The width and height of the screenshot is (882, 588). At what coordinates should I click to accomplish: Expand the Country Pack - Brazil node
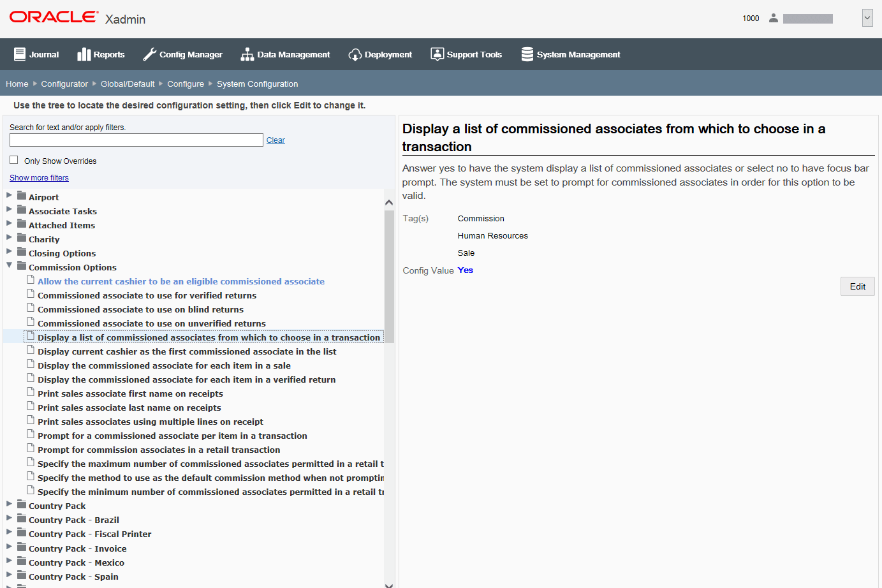click(x=9, y=519)
